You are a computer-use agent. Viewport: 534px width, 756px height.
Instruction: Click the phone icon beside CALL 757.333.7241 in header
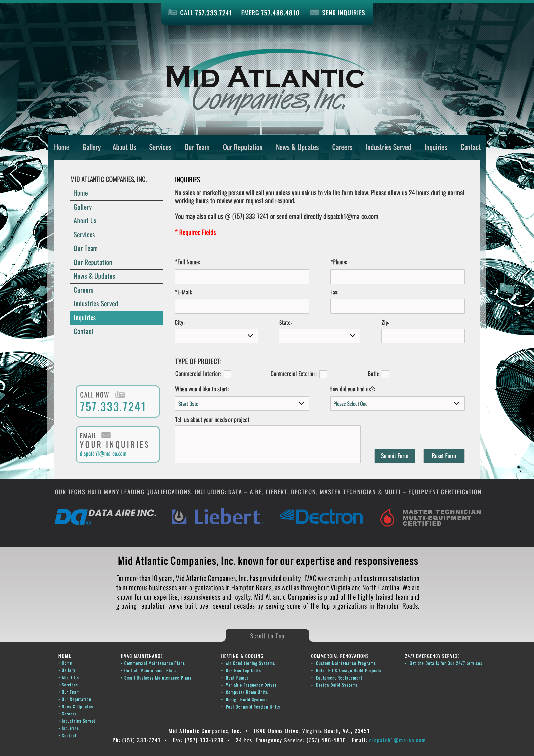point(172,13)
